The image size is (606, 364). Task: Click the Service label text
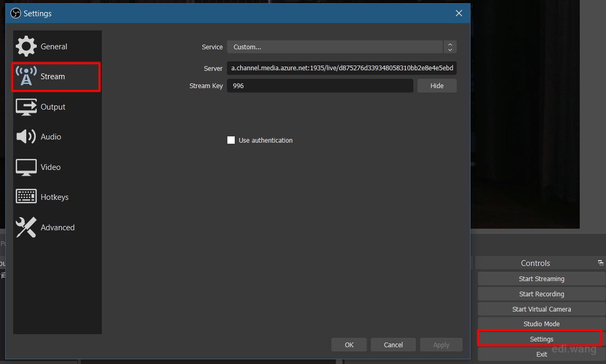pos(212,47)
